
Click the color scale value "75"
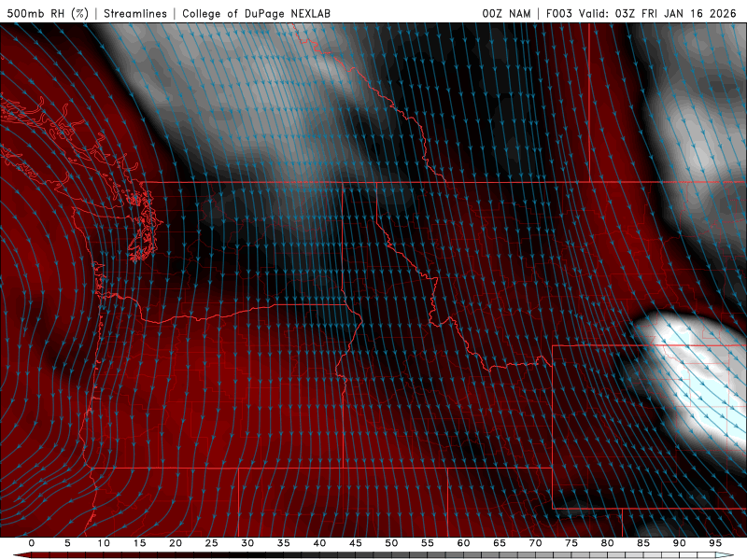point(571,543)
